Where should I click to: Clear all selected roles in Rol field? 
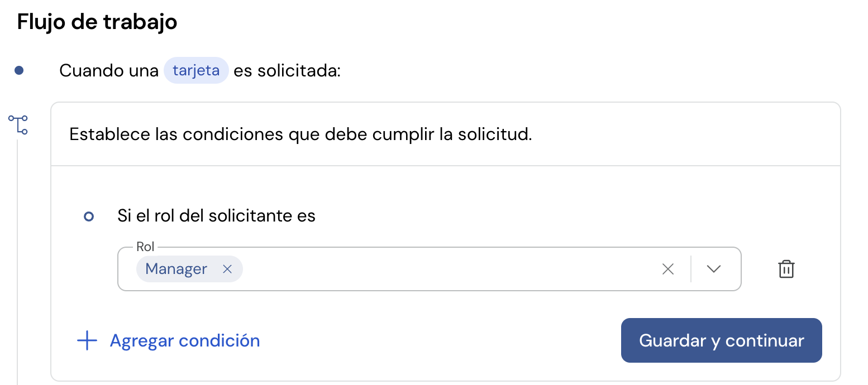668,269
